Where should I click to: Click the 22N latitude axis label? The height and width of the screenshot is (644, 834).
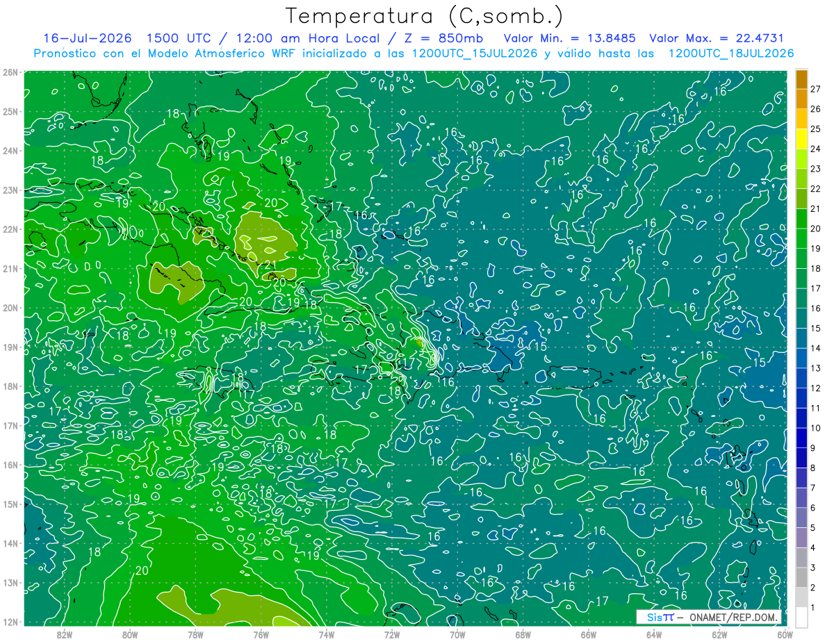pos(10,229)
